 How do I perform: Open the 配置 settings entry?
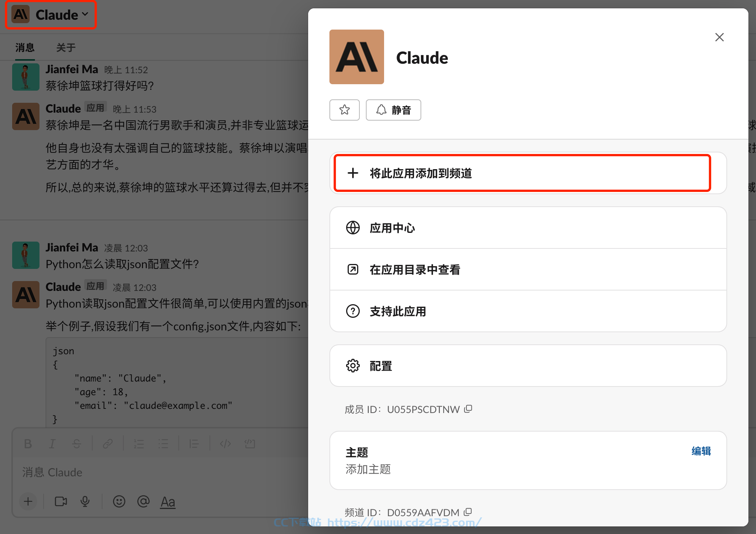tap(528, 366)
